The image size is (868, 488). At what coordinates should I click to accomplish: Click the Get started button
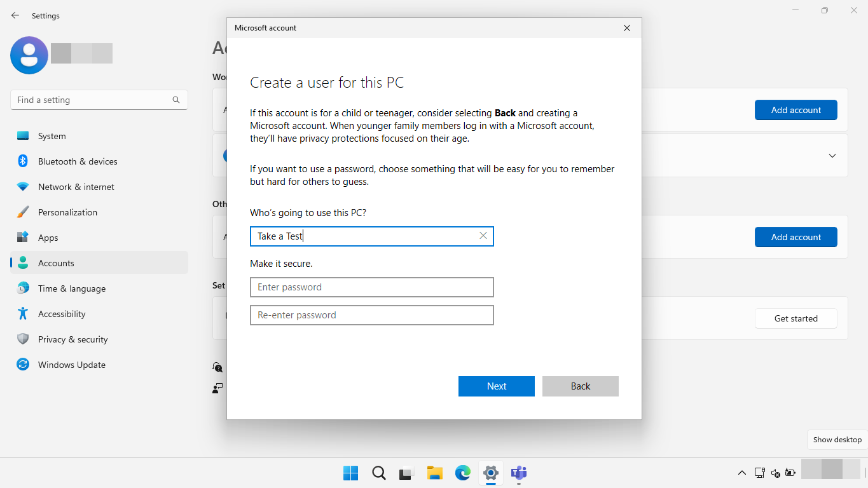coord(796,318)
